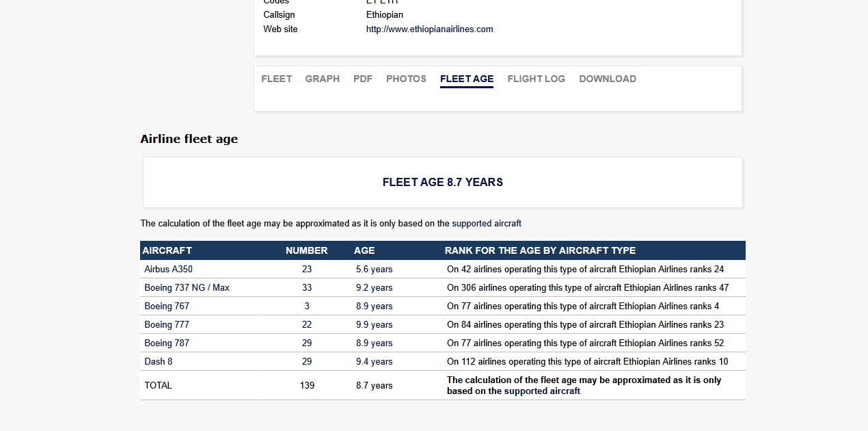Click the rank text ending in ranks 10
The height and width of the screenshot is (431, 868).
pos(588,362)
